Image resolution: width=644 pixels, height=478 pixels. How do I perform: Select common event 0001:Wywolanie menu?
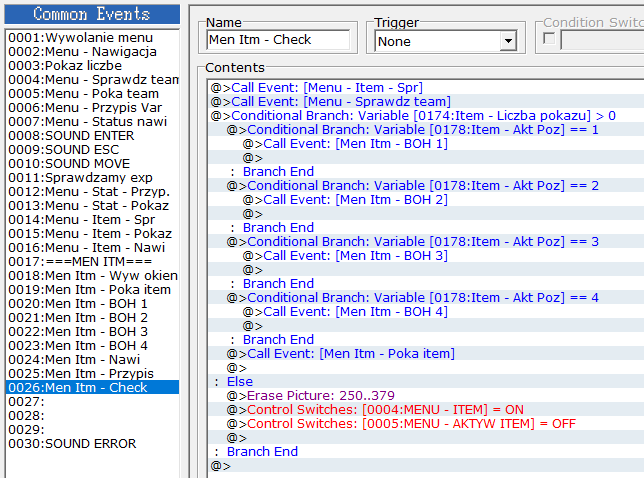click(x=92, y=37)
